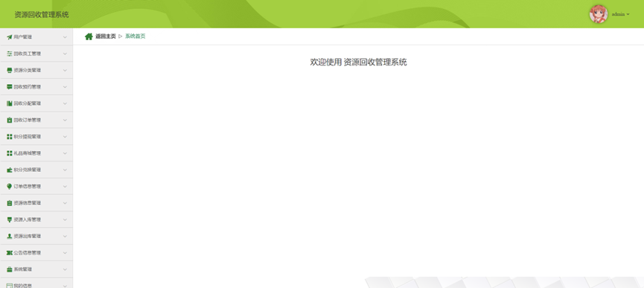Click the person icon beside 资源出库管理
Viewport: 644px width, 288px height.
click(10, 237)
